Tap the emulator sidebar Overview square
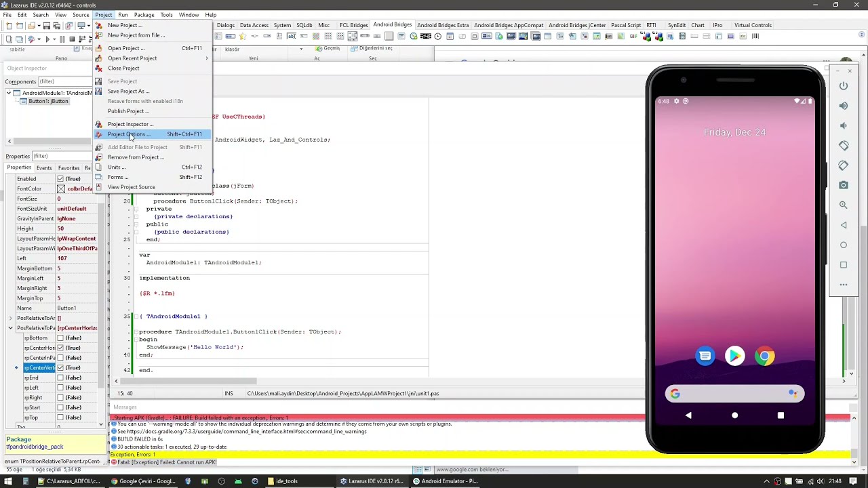 (844, 264)
